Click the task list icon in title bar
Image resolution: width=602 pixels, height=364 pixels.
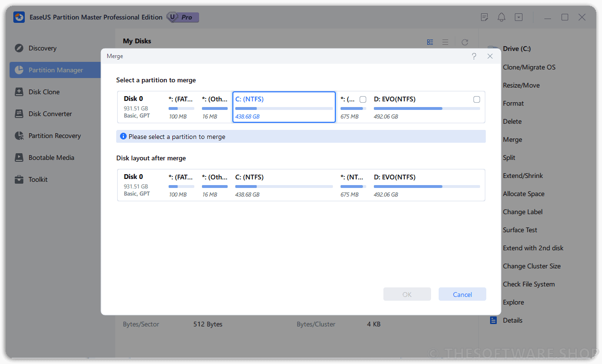[x=484, y=17]
